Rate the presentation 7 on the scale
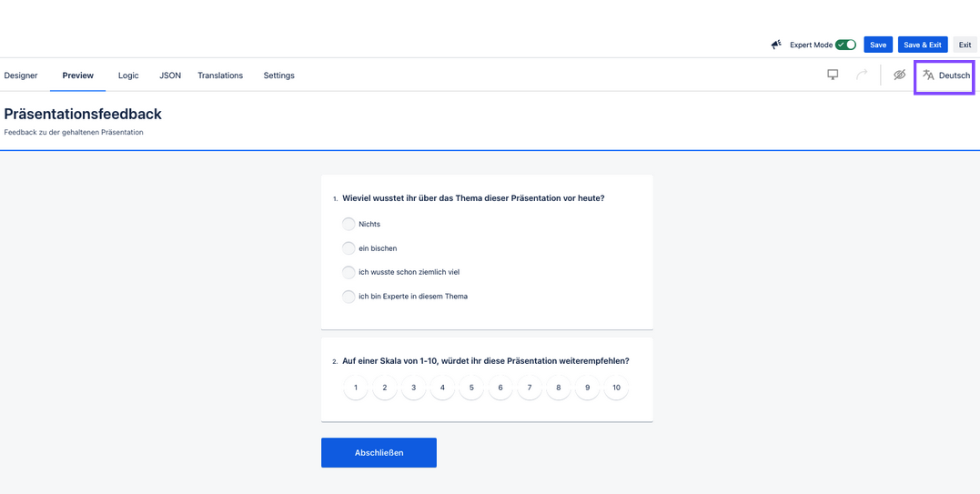The image size is (980, 494). 530,388
